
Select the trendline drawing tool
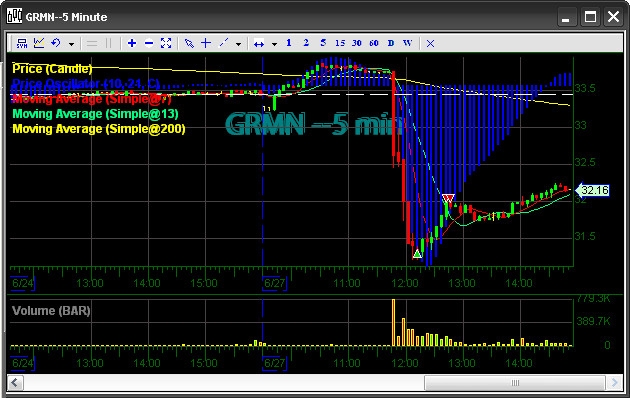point(223,43)
